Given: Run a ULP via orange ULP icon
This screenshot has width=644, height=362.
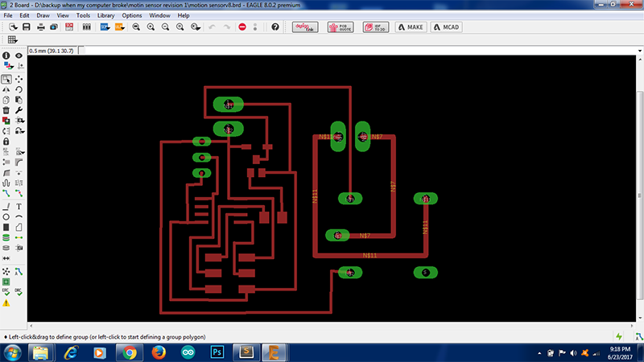Looking at the screenshot, I should 119,27.
